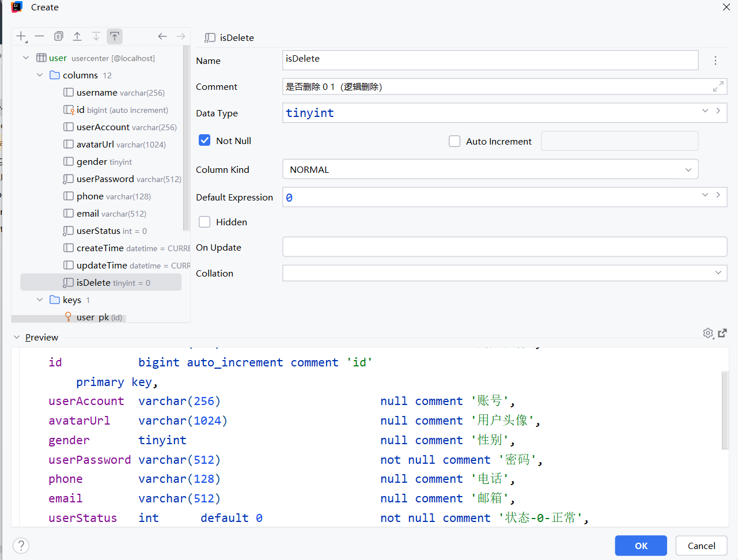Click the move up arrow icon
This screenshot has height=560, width=738.
click(x=77, y=36)
